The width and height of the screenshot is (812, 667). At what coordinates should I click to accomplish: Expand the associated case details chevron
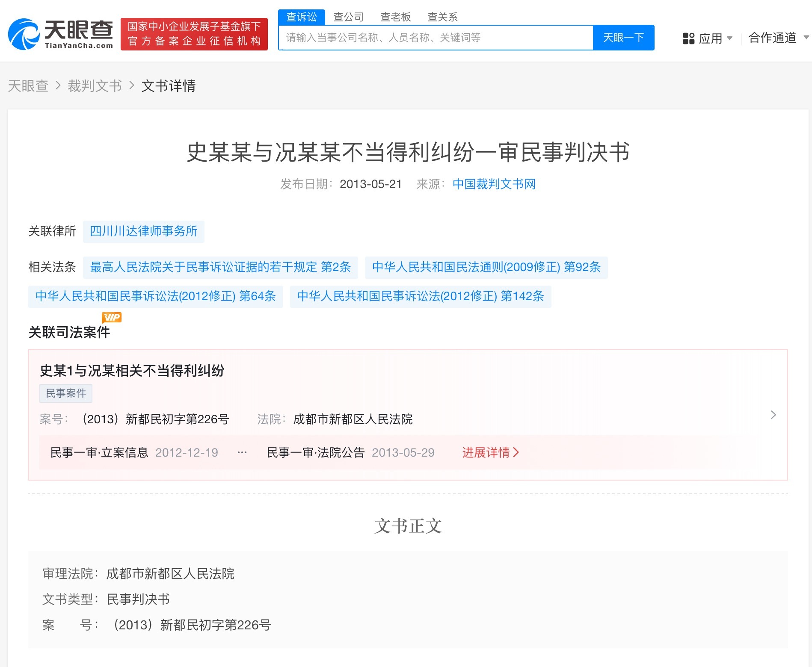[773, 415]
